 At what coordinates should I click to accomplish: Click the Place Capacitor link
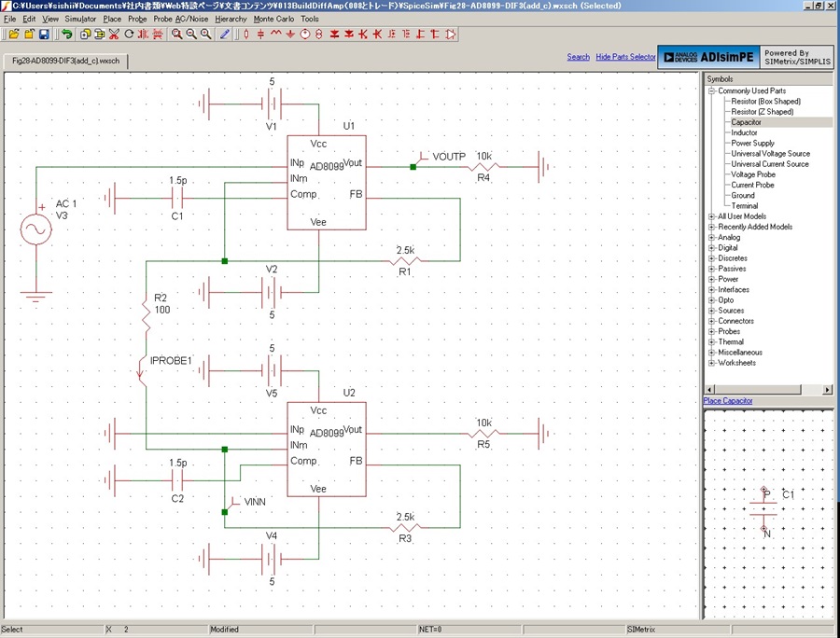[x=727, y=401]
